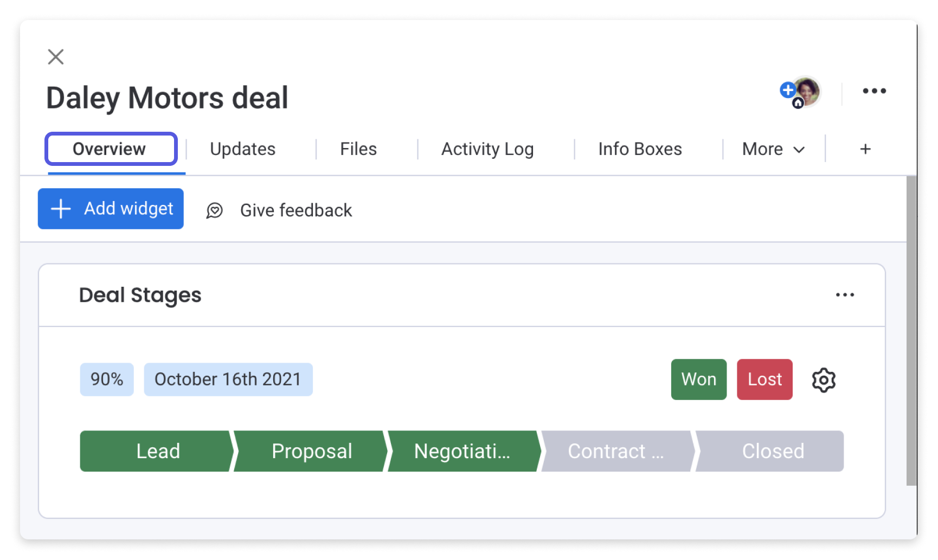The height and width of the screenshot is (560, 938).
Task: Open the deal options three-dot menu
Action: coord(874,91)
